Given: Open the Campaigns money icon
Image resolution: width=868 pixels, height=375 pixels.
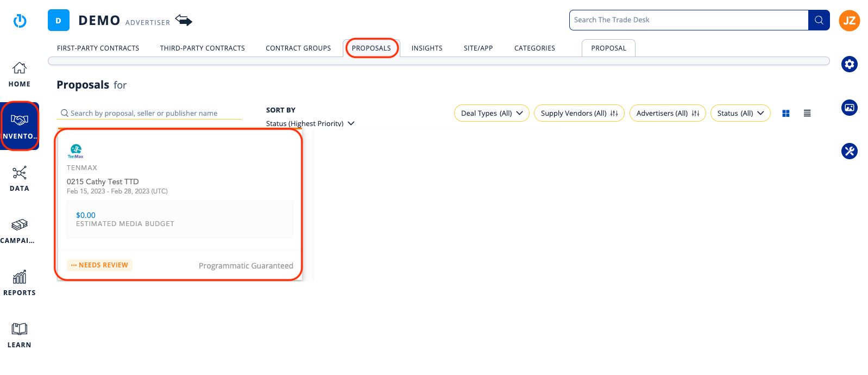Looking at the screenshot, I should 20,224.
